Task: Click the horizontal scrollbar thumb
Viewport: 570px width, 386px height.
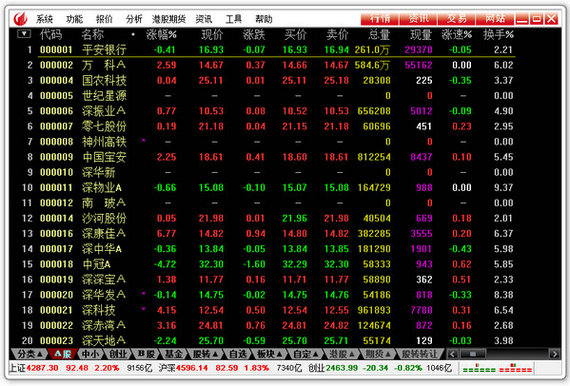Action: point(473,354)
